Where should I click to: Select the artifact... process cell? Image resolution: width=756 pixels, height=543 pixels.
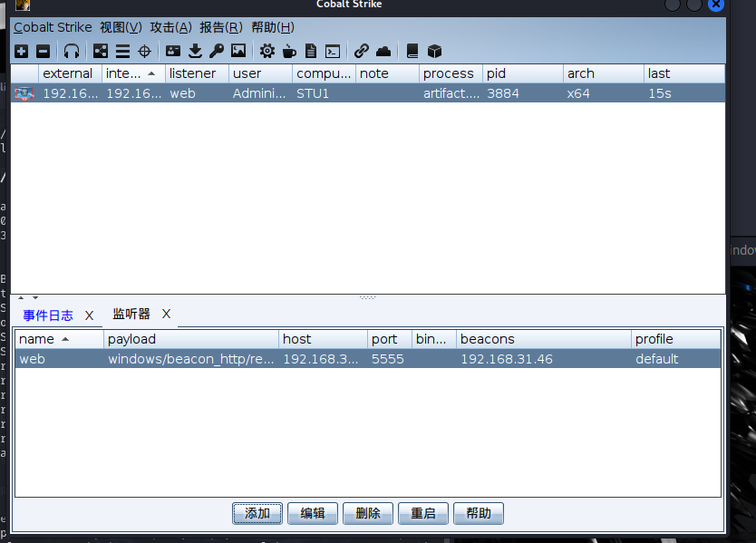pos(451,93)
